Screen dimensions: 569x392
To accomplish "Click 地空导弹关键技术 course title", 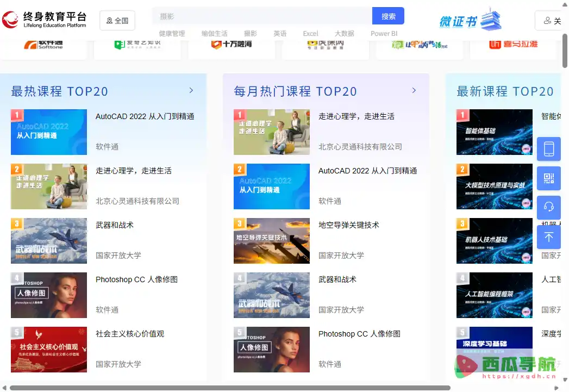I will [x=349, y=226].
